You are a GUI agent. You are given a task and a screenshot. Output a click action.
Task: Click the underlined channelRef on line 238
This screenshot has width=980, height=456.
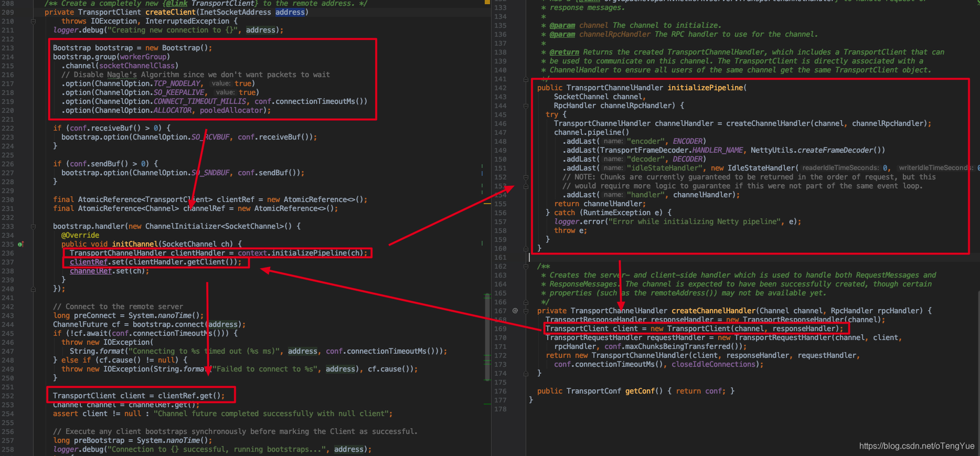pos(91,271)
